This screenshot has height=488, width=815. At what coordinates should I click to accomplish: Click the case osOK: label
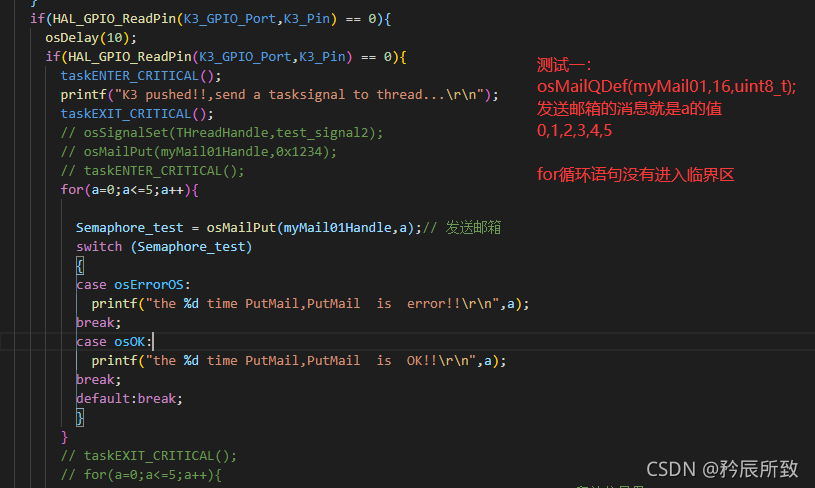114,342
